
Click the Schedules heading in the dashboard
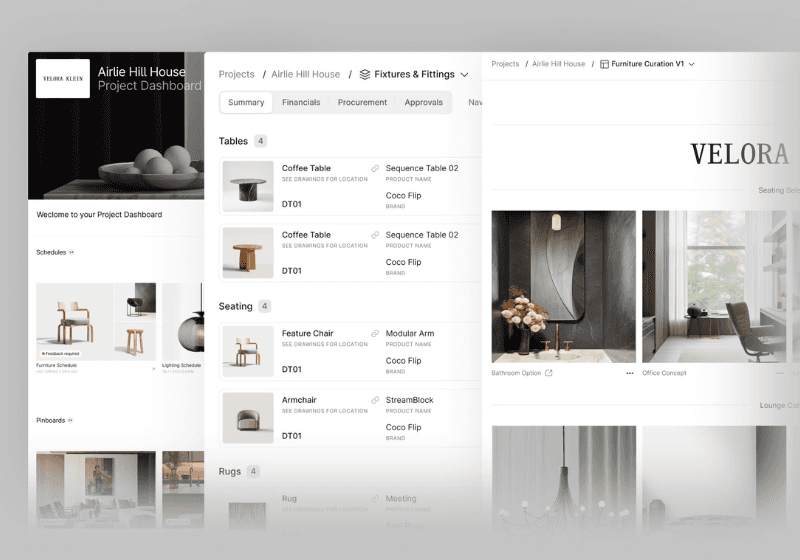tap(51, 252)
